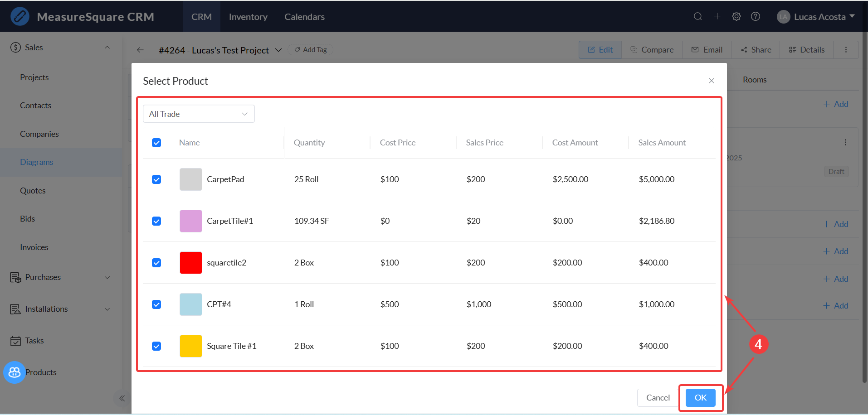Click the Cost Price column header

(x=398, y=143)
